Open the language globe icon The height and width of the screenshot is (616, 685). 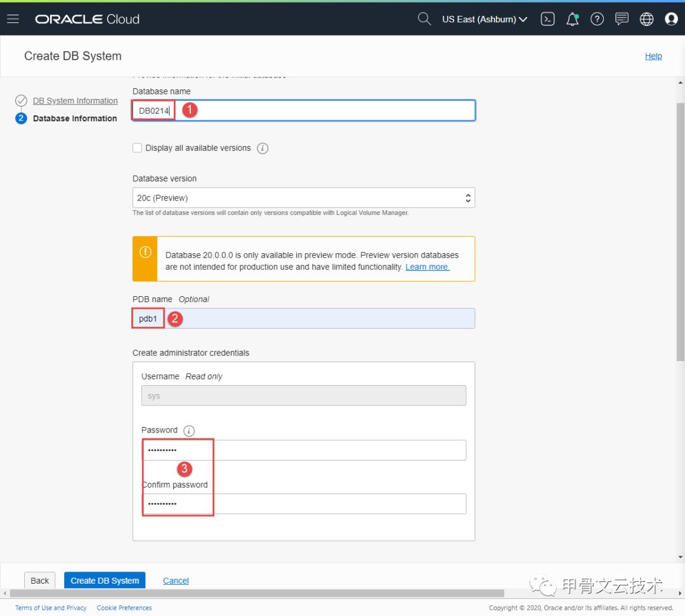point(646,19)
